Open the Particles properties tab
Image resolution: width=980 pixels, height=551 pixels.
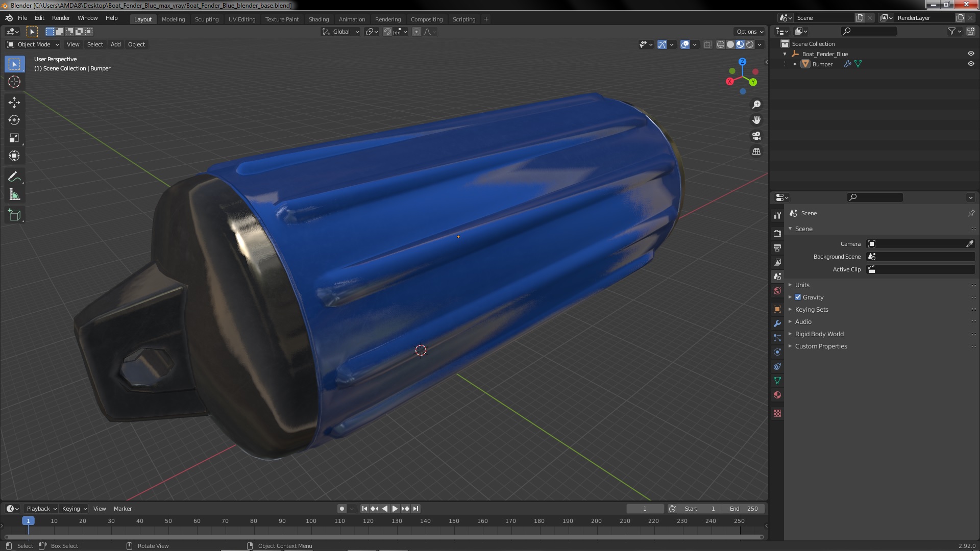coord(777,338)
